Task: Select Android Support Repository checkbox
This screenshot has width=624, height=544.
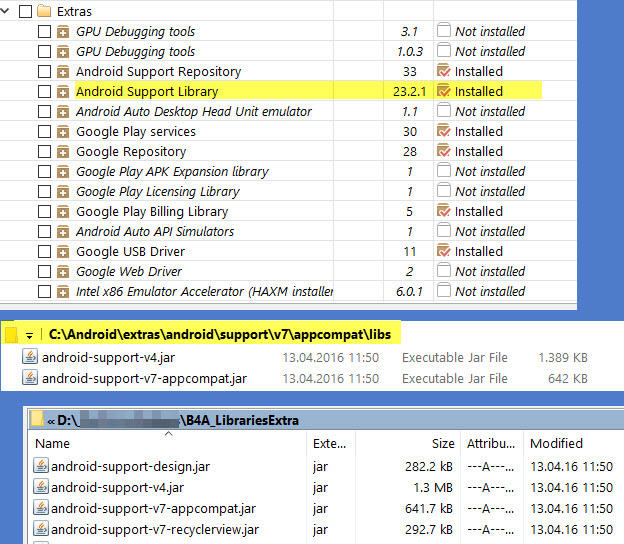Action: 44,72
